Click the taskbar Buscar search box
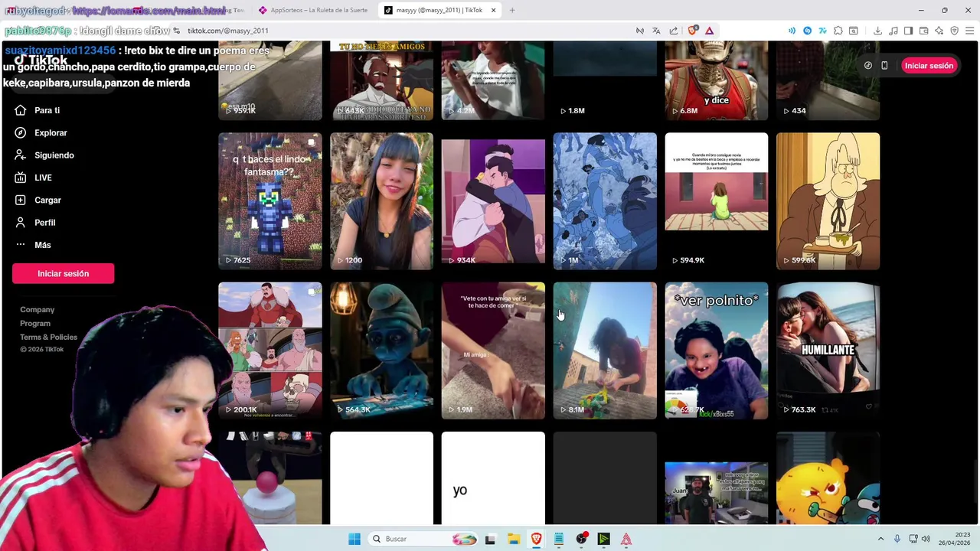This screenshot has height=551, width=980. (x=423, y=539)
